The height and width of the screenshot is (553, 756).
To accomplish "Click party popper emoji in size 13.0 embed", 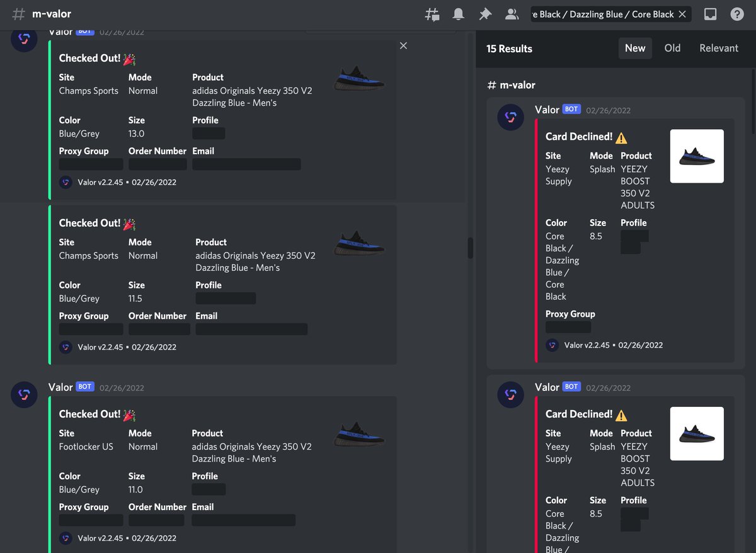I will 129,59.
